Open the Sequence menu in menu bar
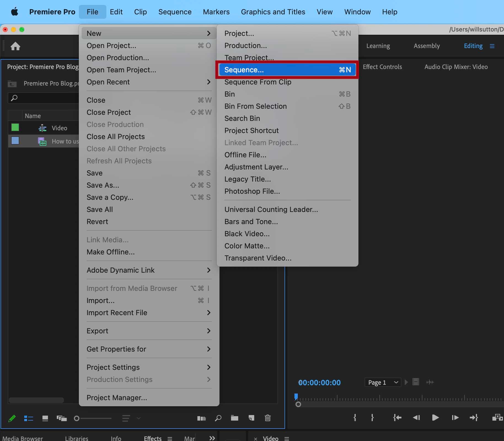This screenshot has height=441, width=504. (x=175, y=12)
